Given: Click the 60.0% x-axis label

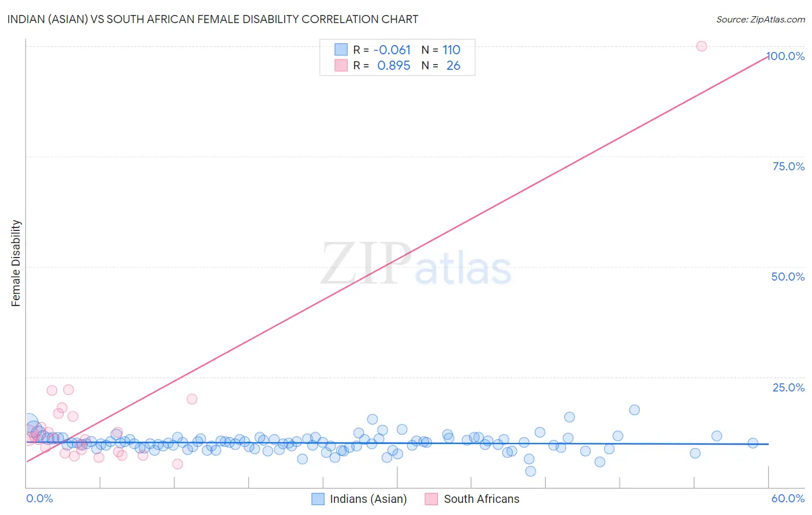Looking at the screenshot, I should (x=788, y=498).
